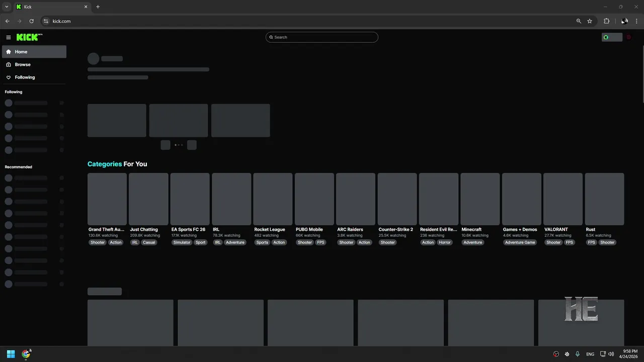
Task: Open the Home page in sidebar
Action: point(34,52)
